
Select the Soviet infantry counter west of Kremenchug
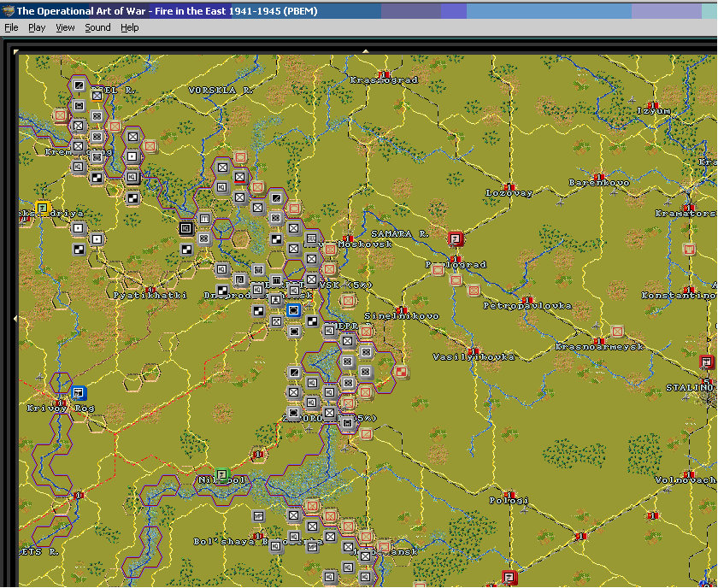tap(61, 116)
